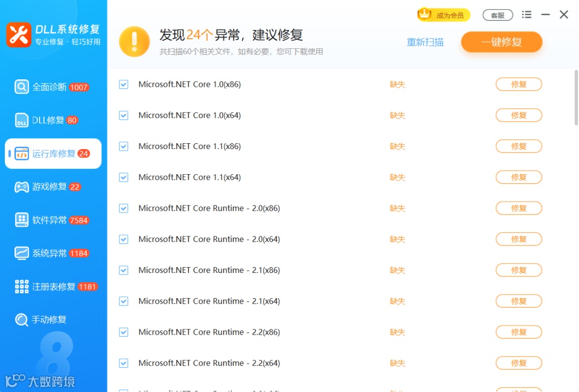The image size is (579, 392).
Task: Click 修复 for Core Runtime - 2.0(x64)
Action: coord(519,239)
